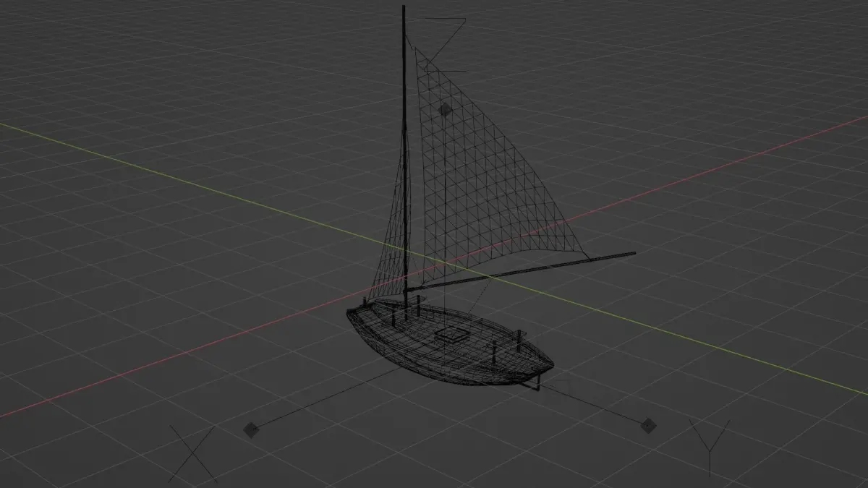Select the diamond control on the mainsail
The width and height of the screenshot is (868, 488).
(446, 109)
